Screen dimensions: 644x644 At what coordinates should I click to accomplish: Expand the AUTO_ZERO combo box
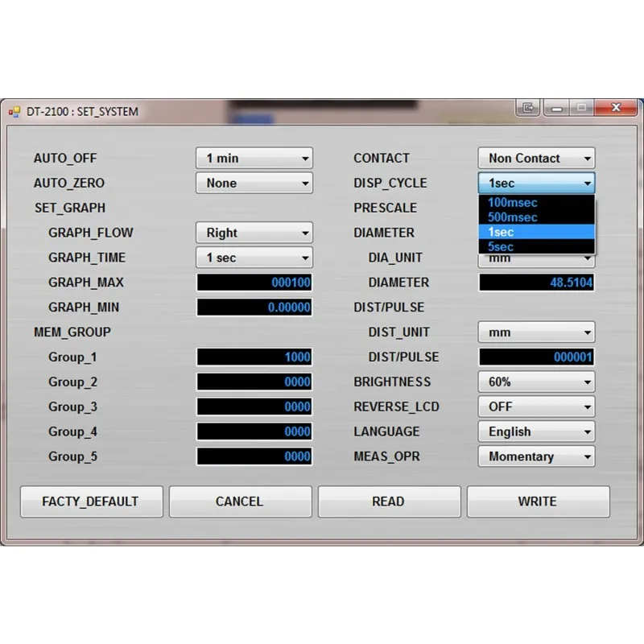click(254, 184)
